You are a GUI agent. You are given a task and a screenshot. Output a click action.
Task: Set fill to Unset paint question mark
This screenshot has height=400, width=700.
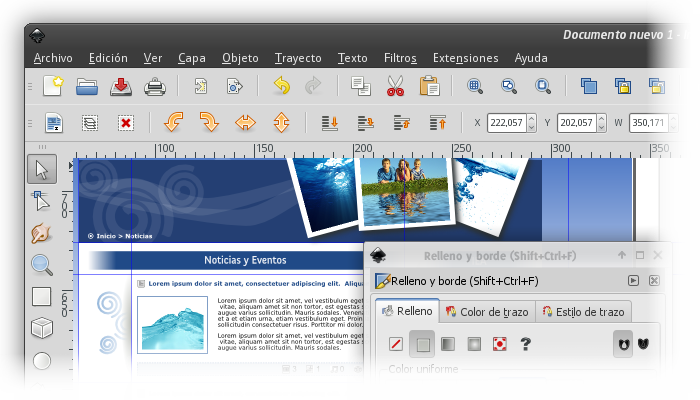[x=525, y=344]
